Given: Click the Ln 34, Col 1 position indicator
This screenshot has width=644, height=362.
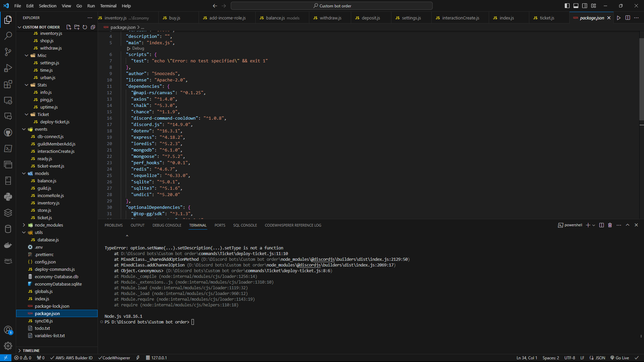Looking at the screenshot, I should [x=527, y=358].
